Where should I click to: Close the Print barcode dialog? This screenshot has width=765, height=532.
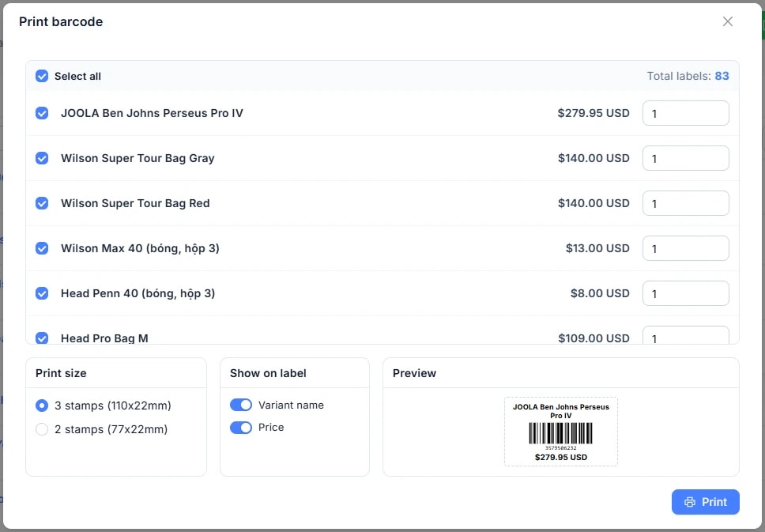pyautogui.click(x=727, y=21)
